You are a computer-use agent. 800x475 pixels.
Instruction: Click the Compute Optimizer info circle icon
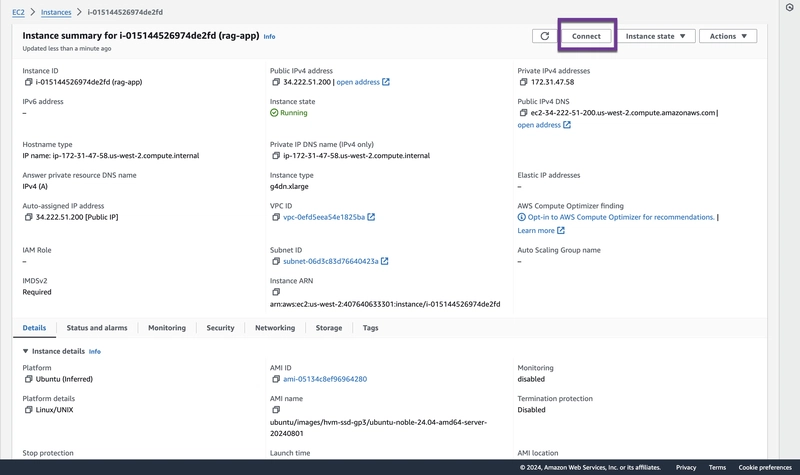(521, 217)
